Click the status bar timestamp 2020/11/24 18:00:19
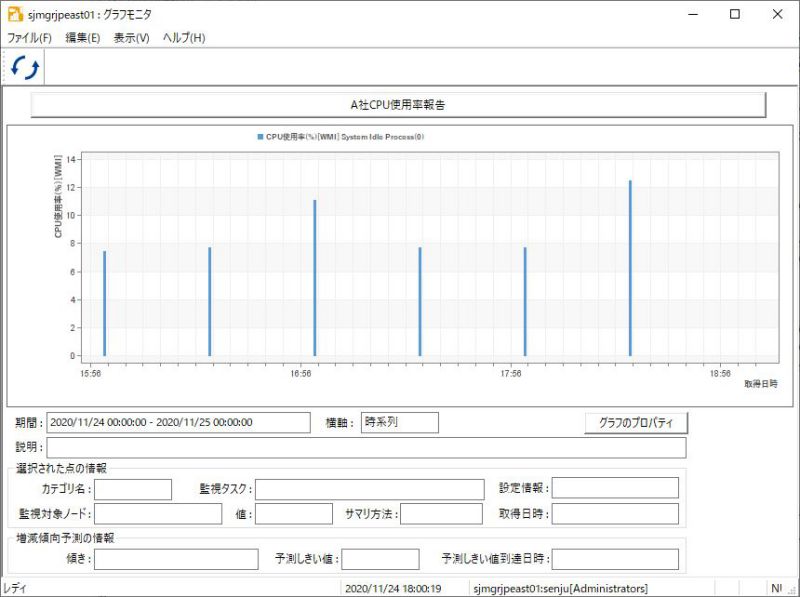This screenshot has height=597, width=800. [x=393, y=588]
